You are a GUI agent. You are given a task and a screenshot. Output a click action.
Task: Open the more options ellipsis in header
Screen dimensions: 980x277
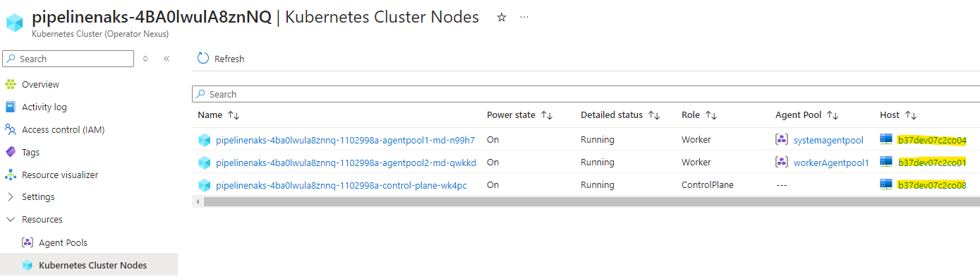click(x=524, y=18)
